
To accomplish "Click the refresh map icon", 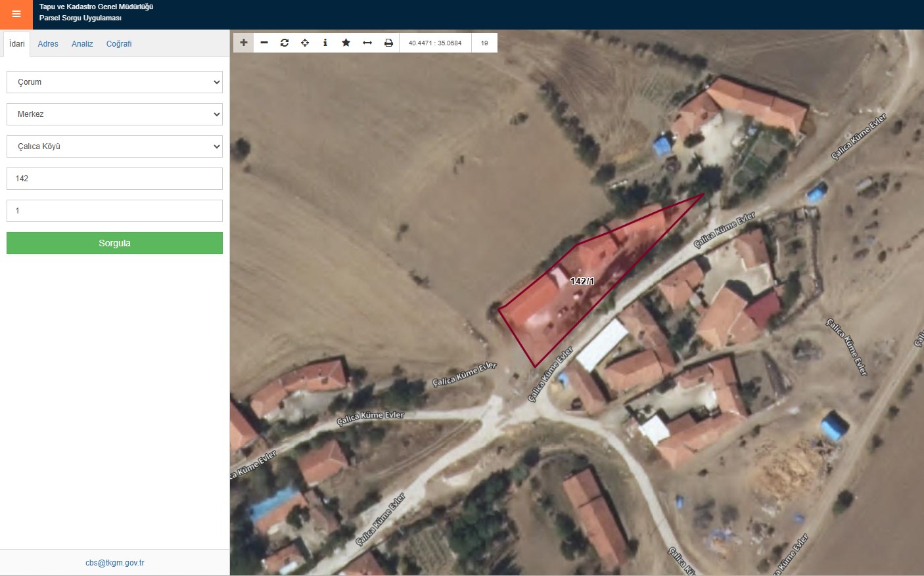I will (285, 43).
